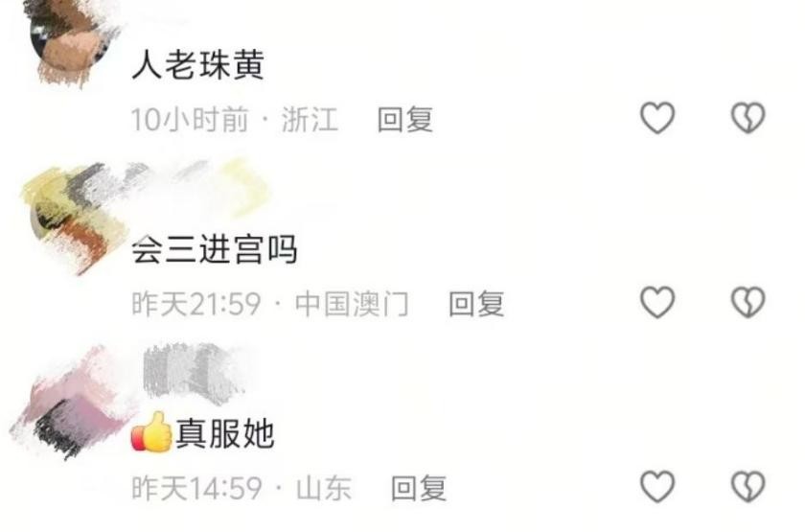This screenshot has height=532, width=805.
Task: Dislike the "人老珠黄" comment via broken heart
Action: (x=748, y=118)
